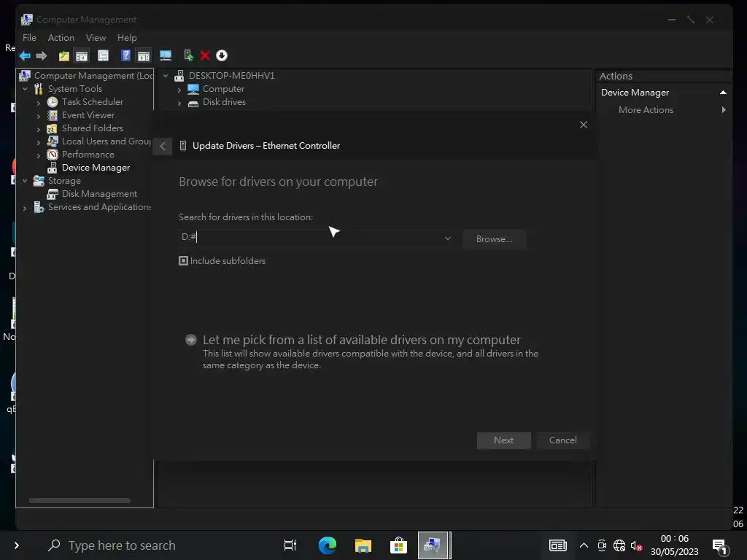Click the muted volume tray icon
This screenshot has width=747, height=560.
pos(636,545)
